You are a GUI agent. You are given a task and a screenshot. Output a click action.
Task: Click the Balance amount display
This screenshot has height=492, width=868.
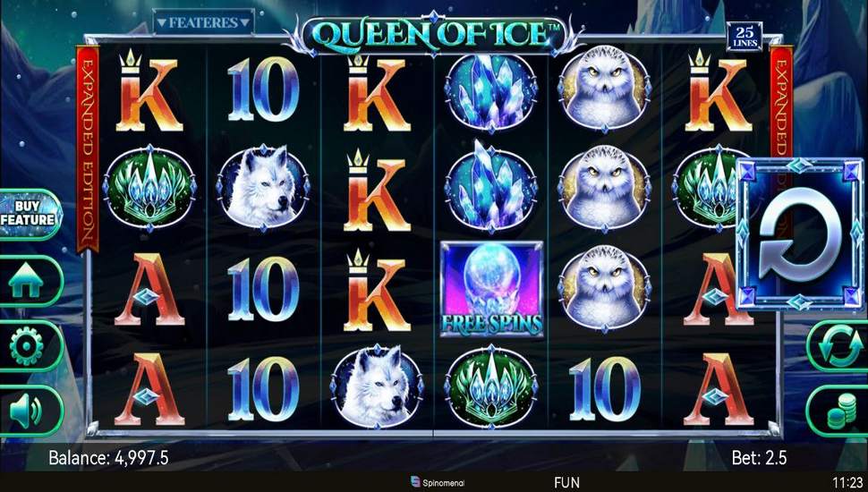(x=108, y=458)
